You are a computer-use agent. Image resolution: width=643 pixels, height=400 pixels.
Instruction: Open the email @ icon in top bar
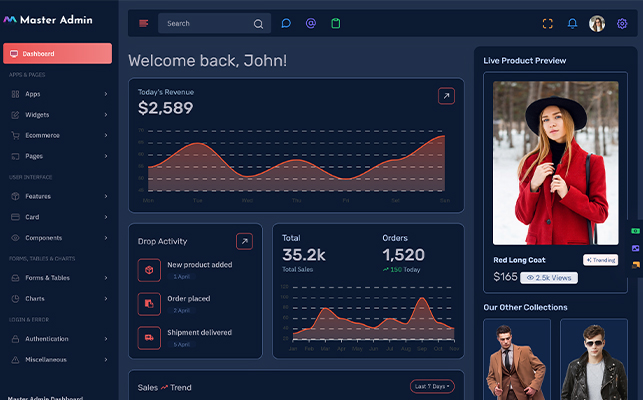311,23
